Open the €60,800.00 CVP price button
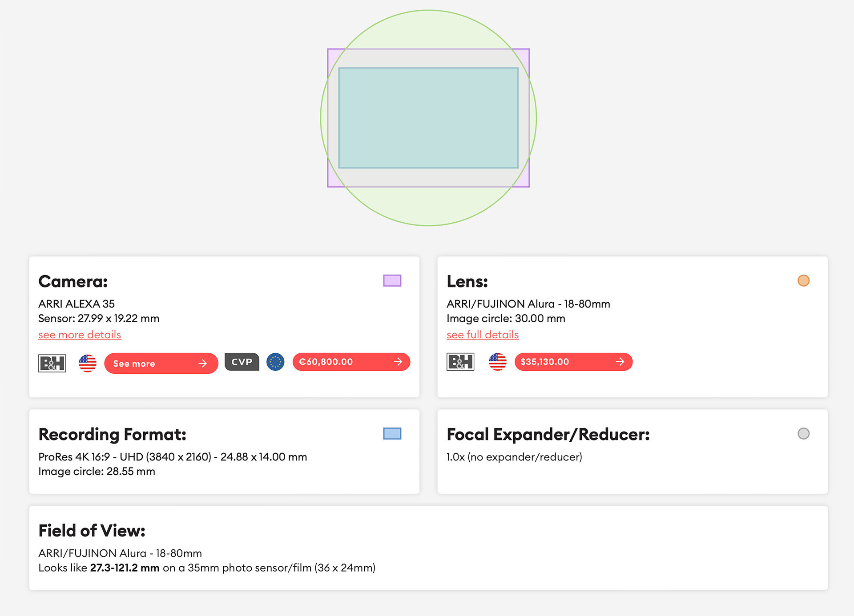The width and height of the screenshot is (854, 616). coord(351,362)
